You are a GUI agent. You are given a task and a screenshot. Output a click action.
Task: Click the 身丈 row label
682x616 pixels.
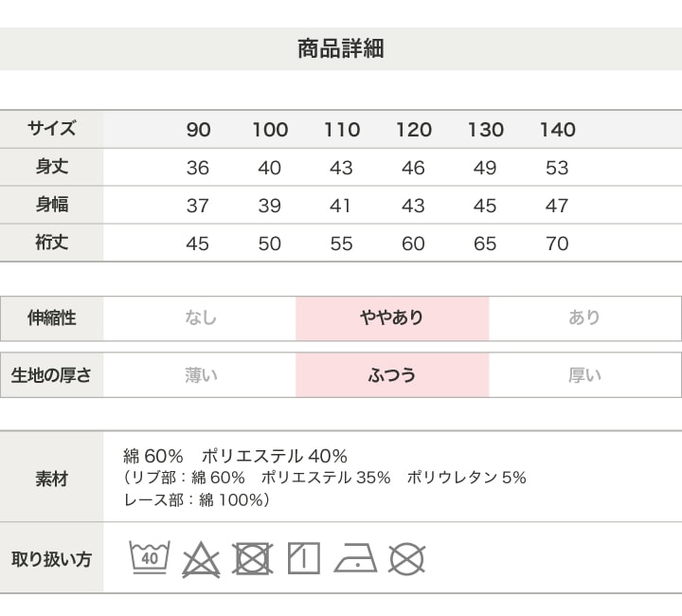[x=52, y=167]
